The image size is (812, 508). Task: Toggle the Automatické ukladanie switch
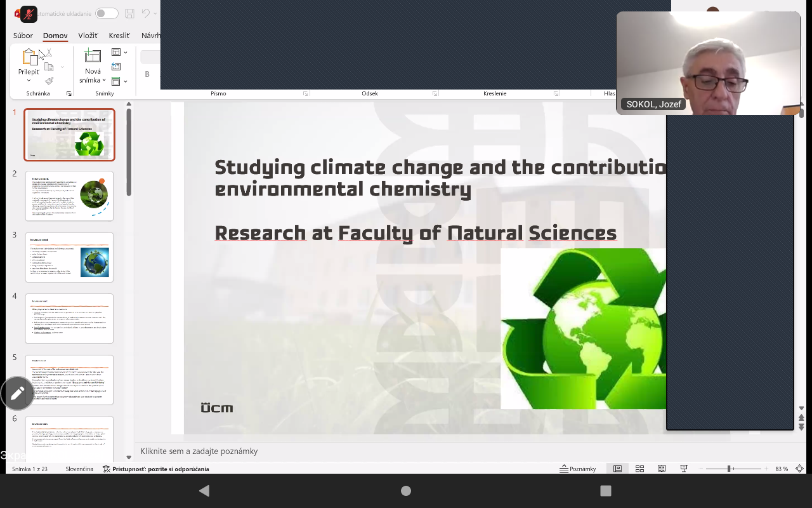(107, 13)
